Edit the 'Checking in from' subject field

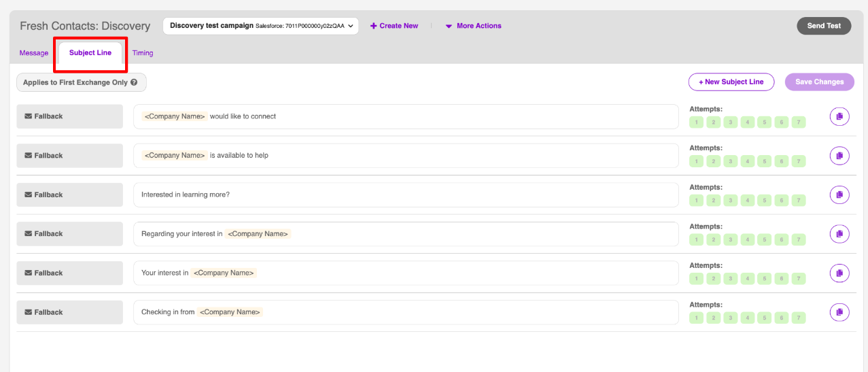click(x=406, y=312)
